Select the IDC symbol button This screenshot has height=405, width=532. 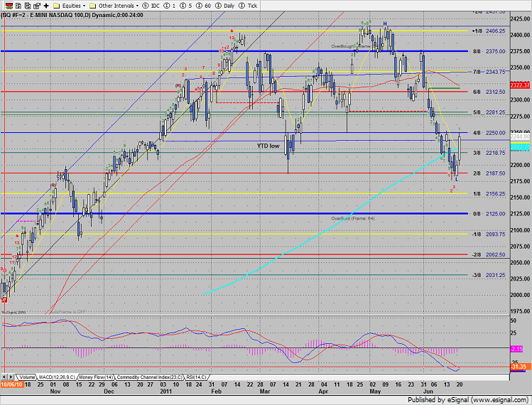click(151, 6)
